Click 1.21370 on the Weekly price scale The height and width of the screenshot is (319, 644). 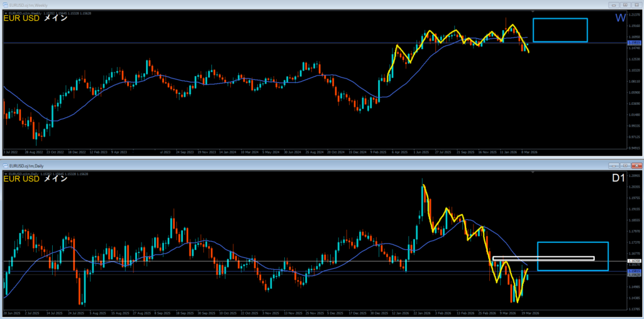[635, 14]
